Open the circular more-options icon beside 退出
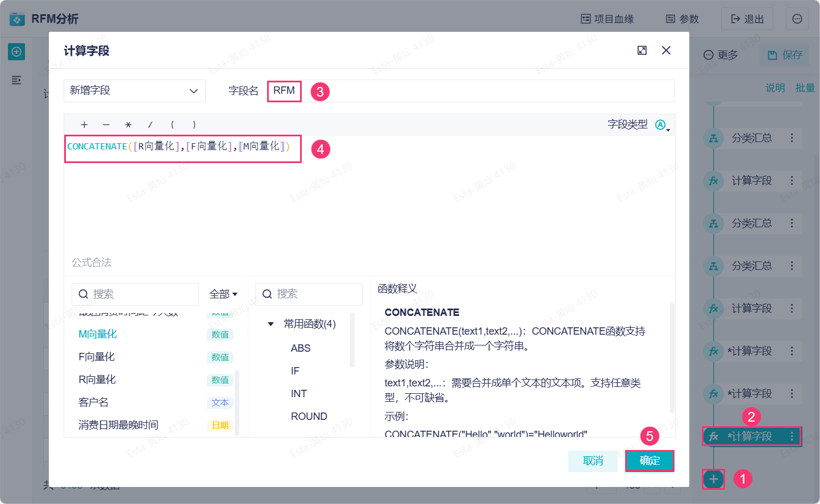 click(797, 19)
